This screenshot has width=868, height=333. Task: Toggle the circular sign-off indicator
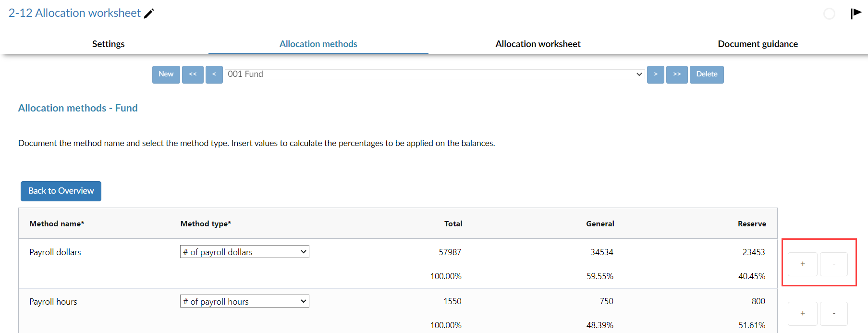click(x=829, y=14)
